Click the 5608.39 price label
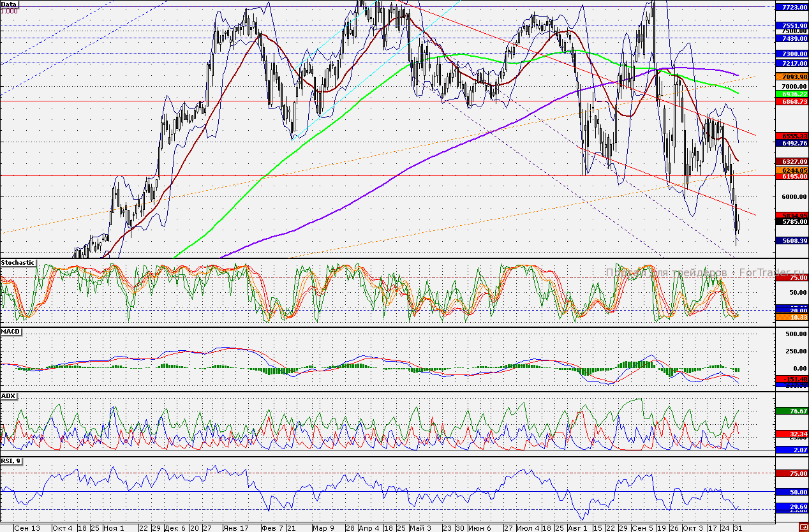This screenshot has height=532, width=809. [790, 240]
